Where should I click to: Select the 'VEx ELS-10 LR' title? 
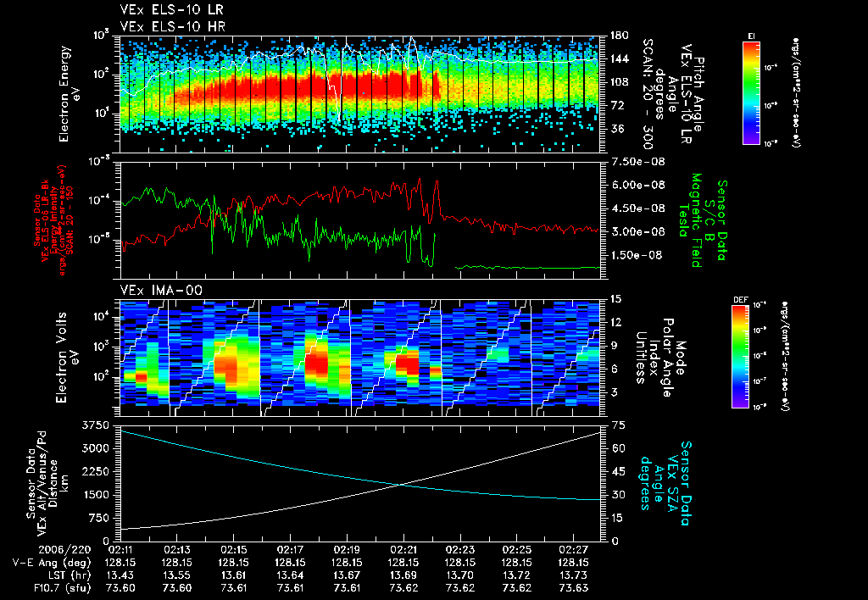(x=171, y=10)
